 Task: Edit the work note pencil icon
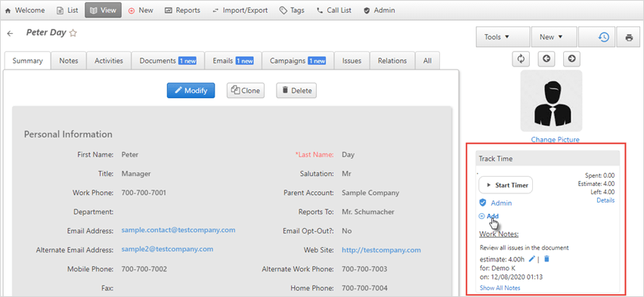point(532,258)
